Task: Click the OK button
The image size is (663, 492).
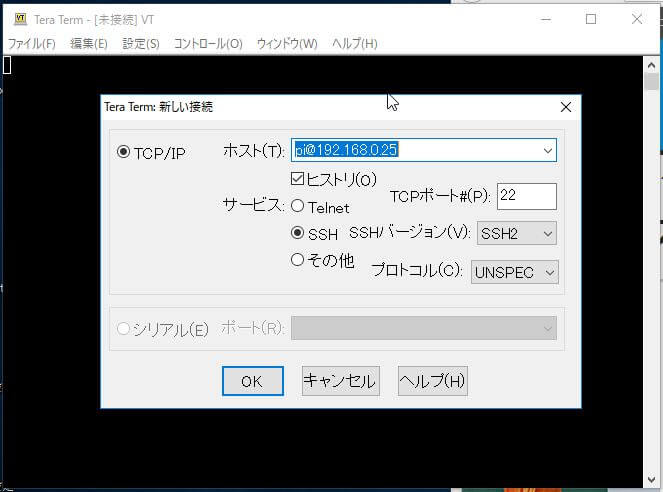Action: click(253, 381)
